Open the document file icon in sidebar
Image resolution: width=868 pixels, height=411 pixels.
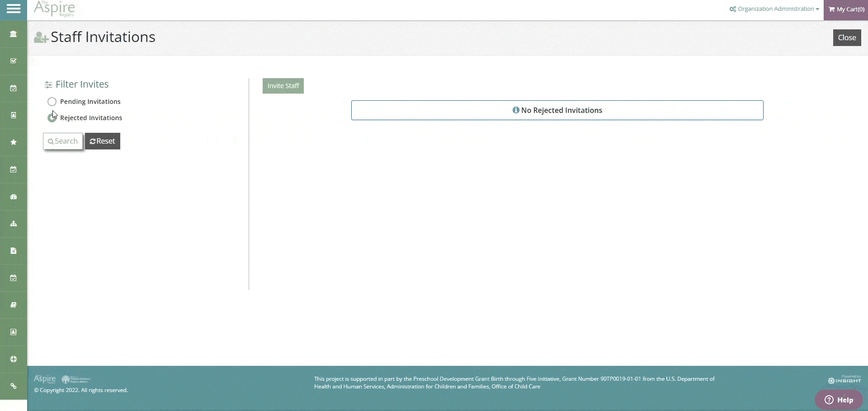click(x=14, y=251)
